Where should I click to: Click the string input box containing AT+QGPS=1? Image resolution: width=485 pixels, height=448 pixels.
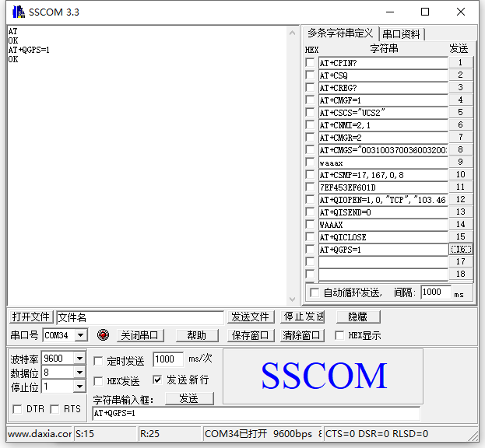point(256,414)
